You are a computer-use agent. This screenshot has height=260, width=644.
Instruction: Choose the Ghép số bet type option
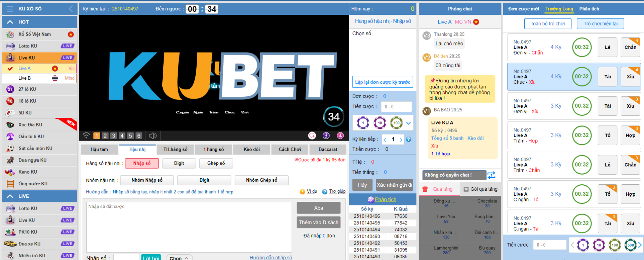click(x=216, y=163)
